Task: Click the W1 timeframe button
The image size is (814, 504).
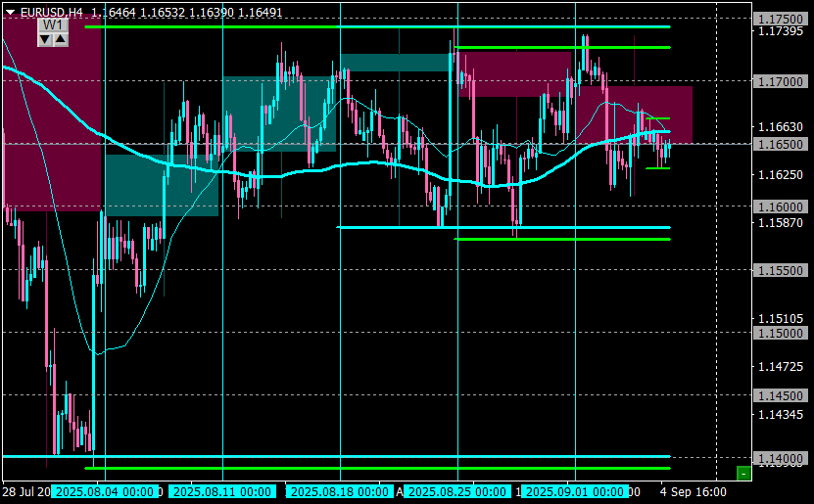Action: [x=53, y=25]
